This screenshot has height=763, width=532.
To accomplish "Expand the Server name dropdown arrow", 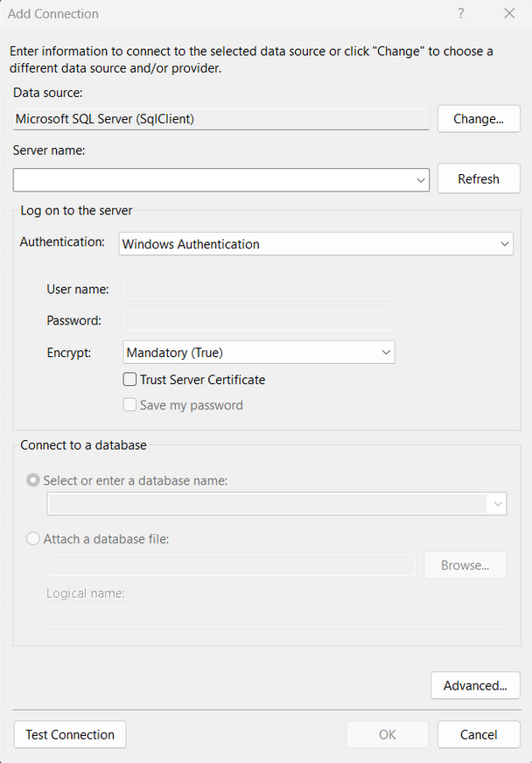I will [421, 179].
